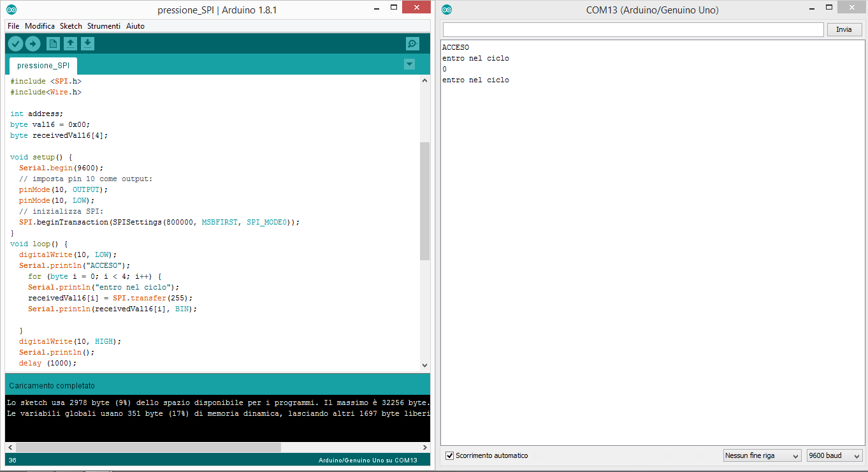Click the 'Serial.println("ACCESO");' line

coord(75,265)
